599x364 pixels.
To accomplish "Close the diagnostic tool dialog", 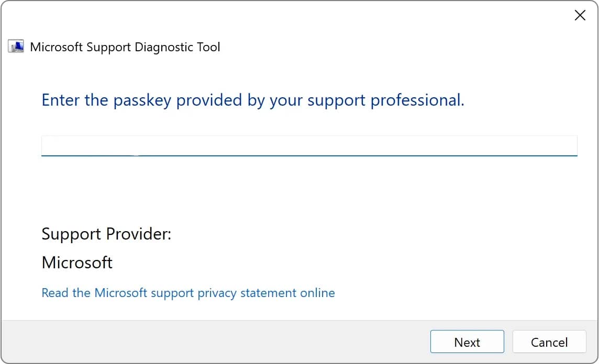I will click(580, 16).
